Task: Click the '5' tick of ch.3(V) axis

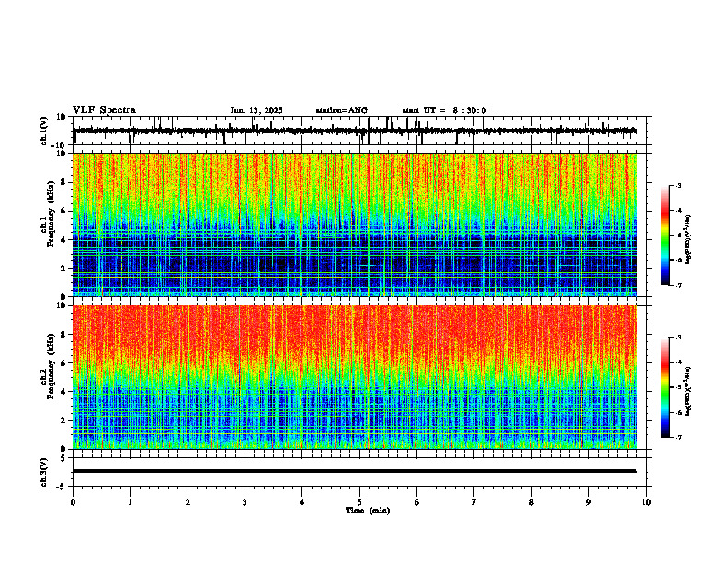Action: click(x=63, y=458)
